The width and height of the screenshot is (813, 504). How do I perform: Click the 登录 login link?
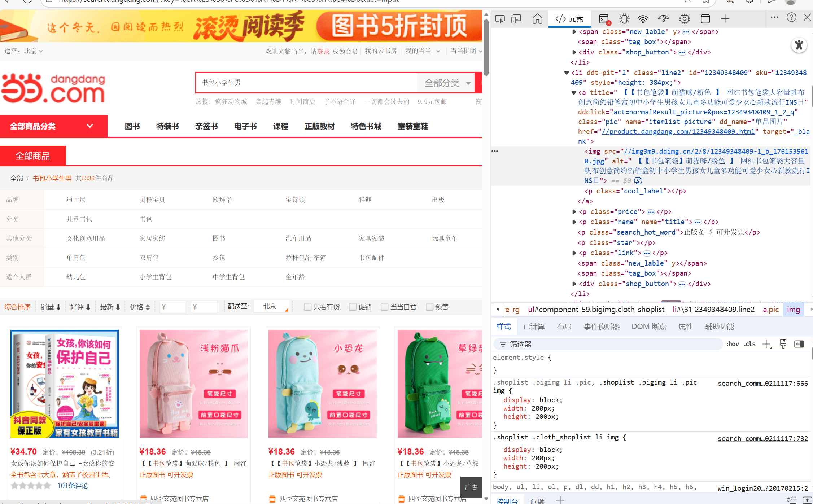point(320,51)
